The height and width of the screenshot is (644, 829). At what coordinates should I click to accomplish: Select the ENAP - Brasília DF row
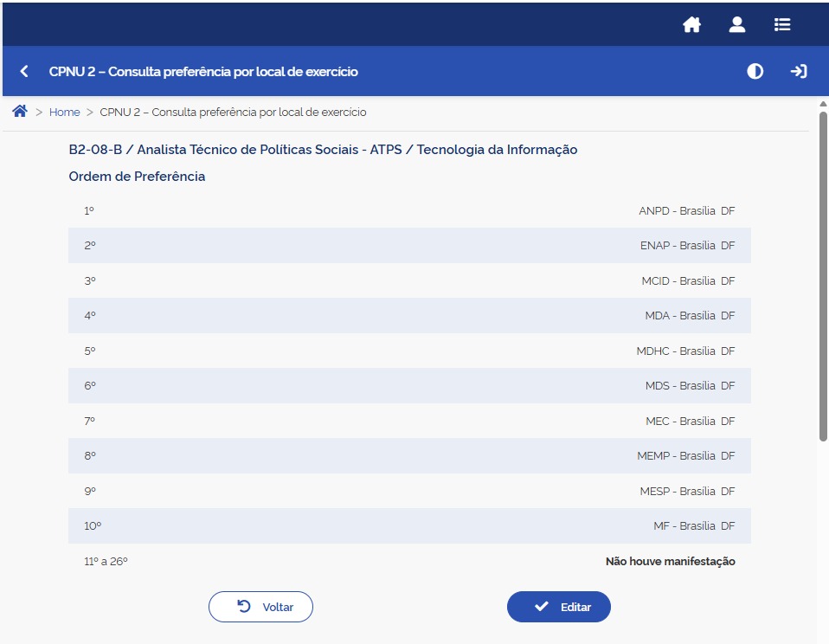tap(410, 245)
